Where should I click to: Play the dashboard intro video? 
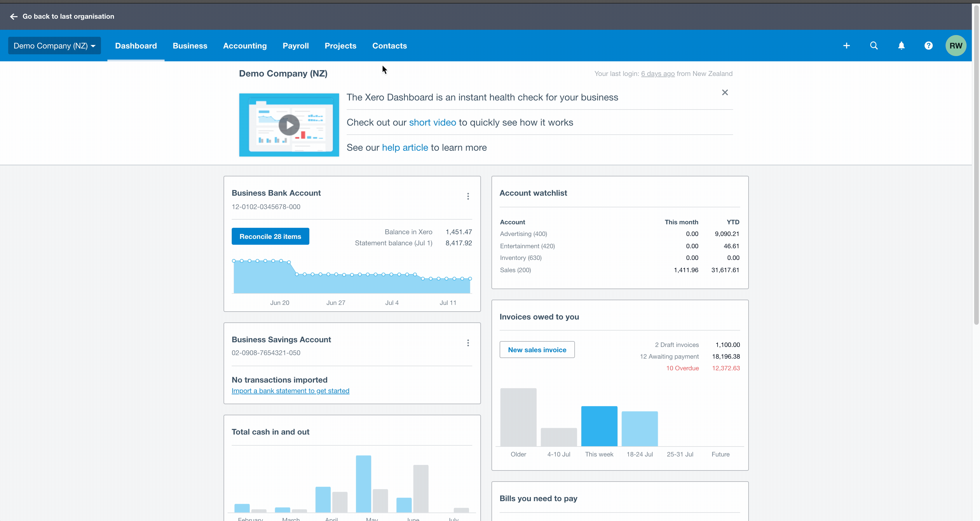289,125
